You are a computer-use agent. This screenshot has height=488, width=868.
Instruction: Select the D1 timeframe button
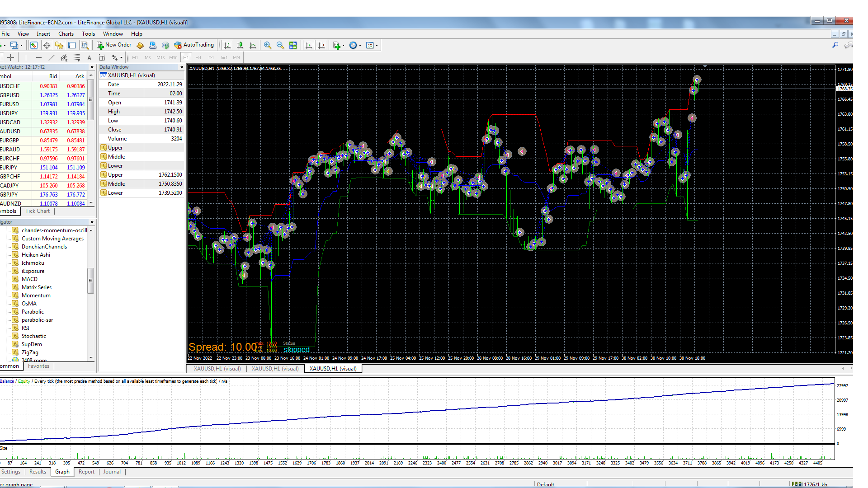click(x=211, y=57)
